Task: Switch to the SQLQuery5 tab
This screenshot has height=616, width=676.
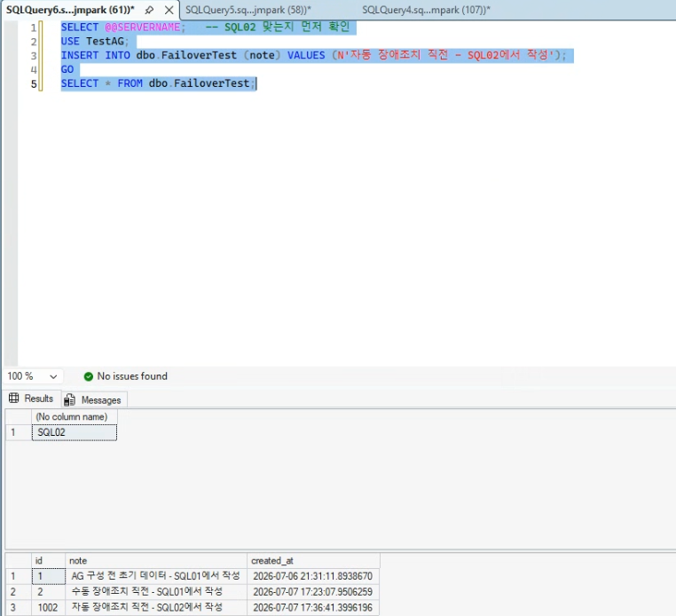Action: tap(248, 10)
